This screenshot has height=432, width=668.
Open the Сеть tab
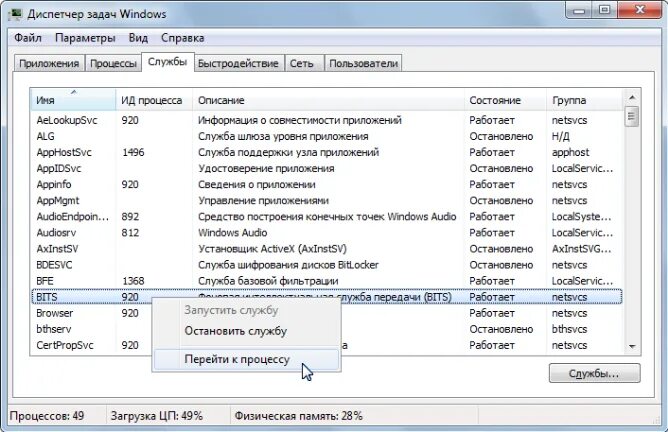coord(302,63)
